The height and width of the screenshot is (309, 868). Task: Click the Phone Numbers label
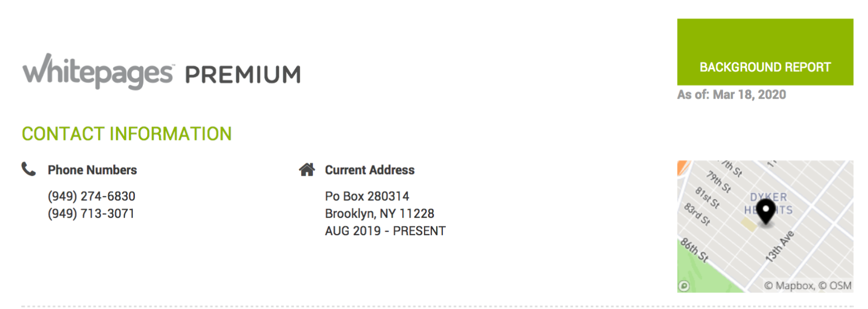tap(92, 170)
